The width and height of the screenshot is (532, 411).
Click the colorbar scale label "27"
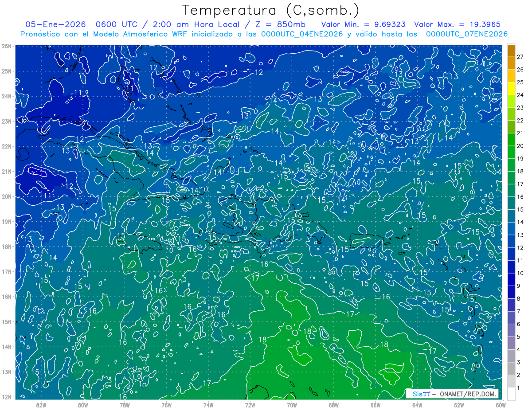(x=520, y=56)
